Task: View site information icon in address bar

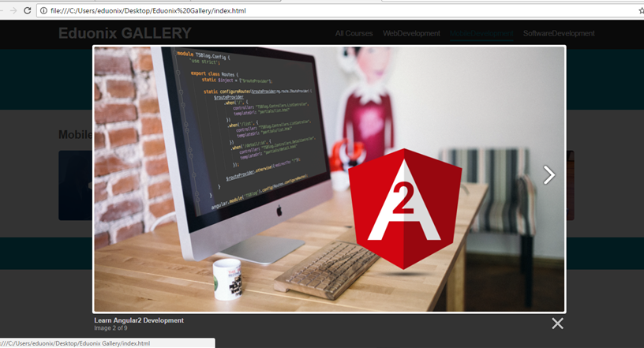Action: click(x=43, y=11)
